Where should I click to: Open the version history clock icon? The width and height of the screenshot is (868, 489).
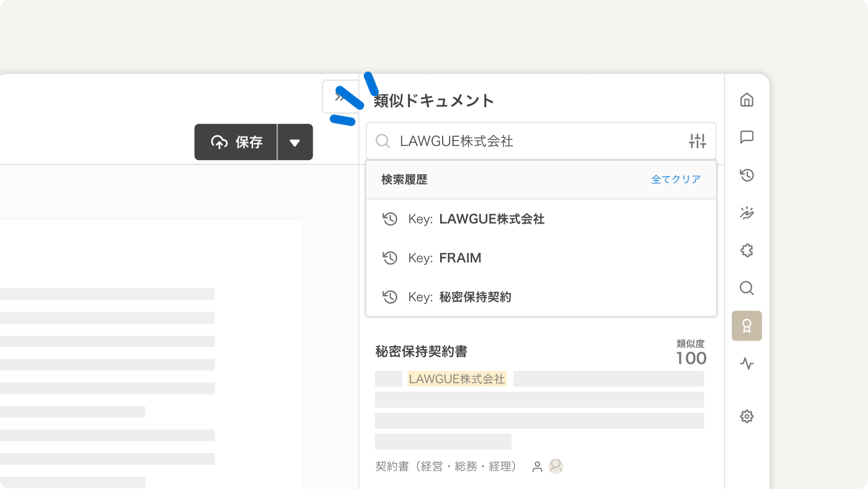(x=747, y=176)
